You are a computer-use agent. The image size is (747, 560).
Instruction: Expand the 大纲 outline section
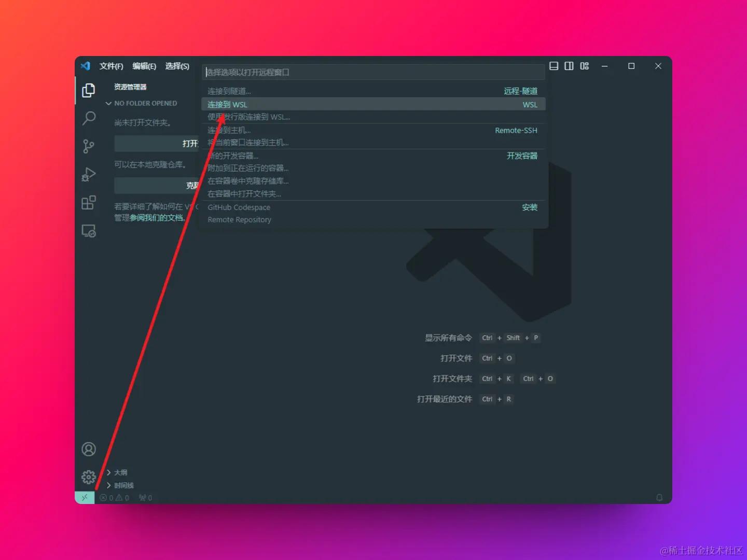point(117,472)
